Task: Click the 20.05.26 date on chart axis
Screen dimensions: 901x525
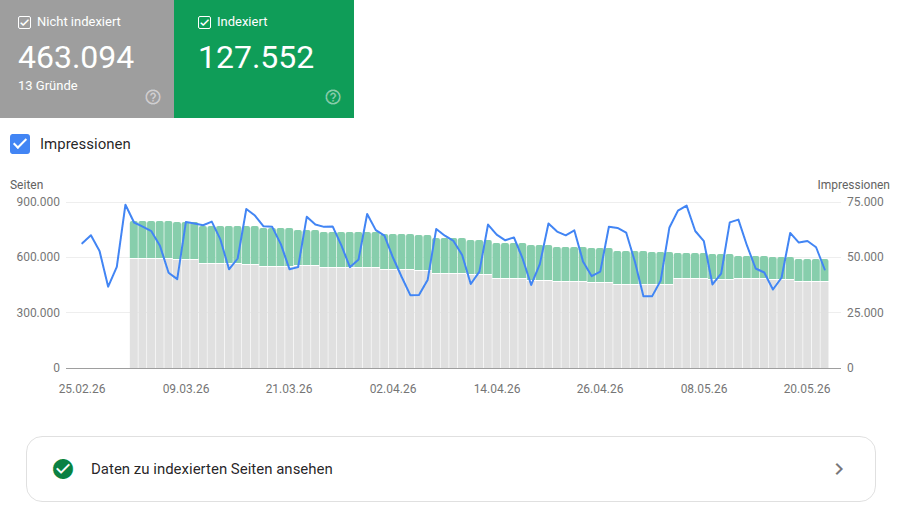Action: point(807,389)
